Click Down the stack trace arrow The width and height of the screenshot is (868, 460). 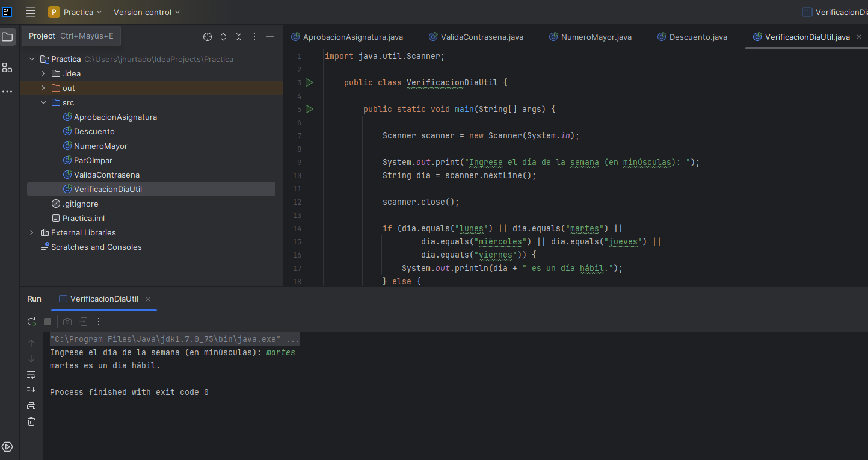coord(31,359)
